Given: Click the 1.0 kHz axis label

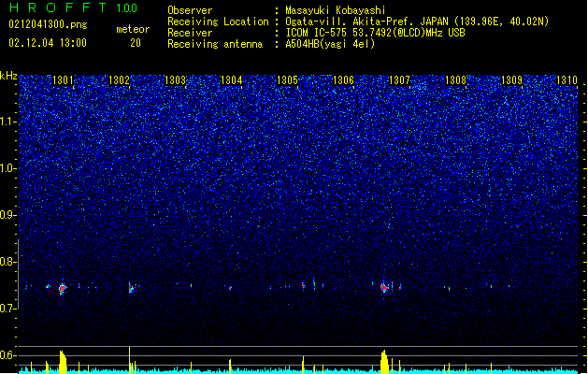Looking at the screenshot, I should coord(8,168).
